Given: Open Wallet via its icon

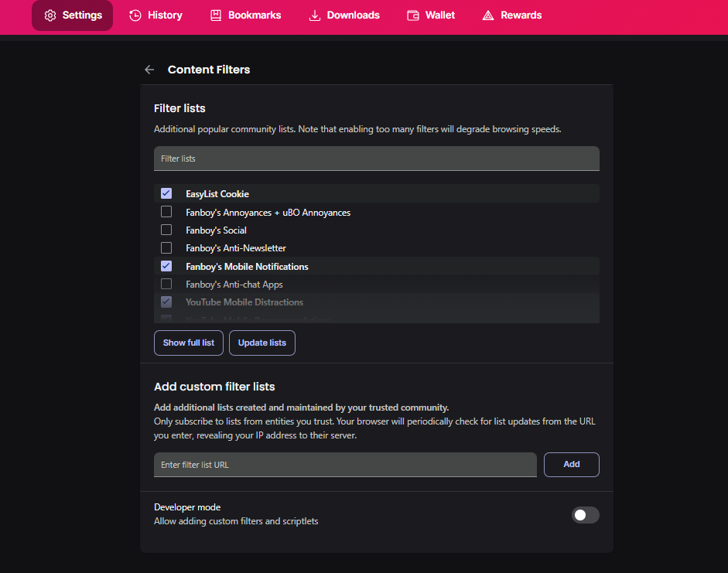Looking at the screenshot, I should 413,15.
